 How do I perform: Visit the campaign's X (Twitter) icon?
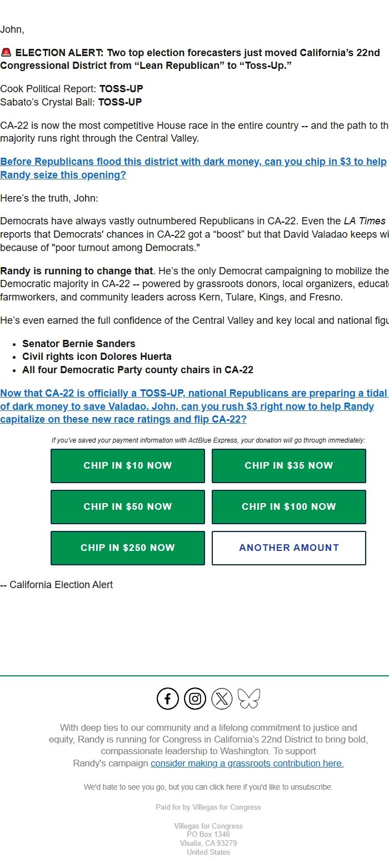(x=222, y=698)
